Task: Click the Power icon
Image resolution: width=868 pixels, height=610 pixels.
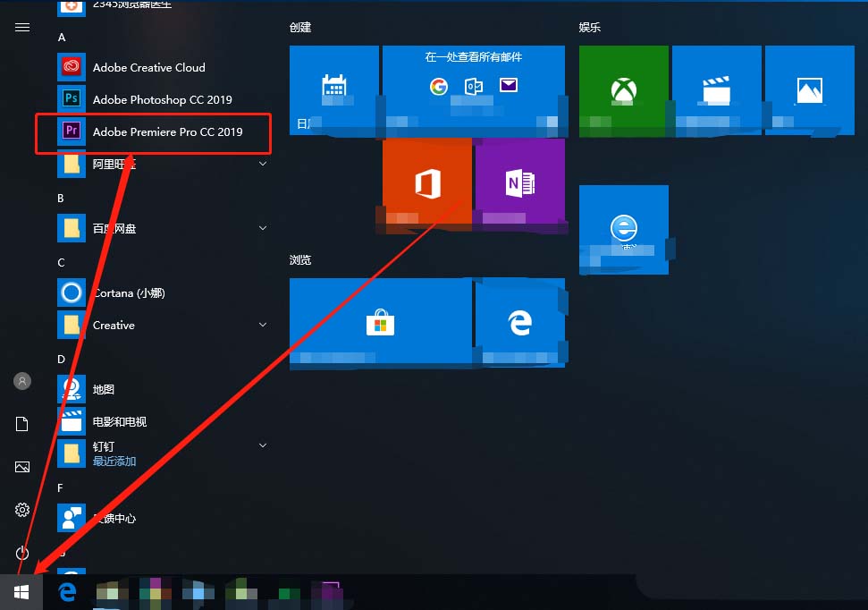Action: tap(22, 553)
